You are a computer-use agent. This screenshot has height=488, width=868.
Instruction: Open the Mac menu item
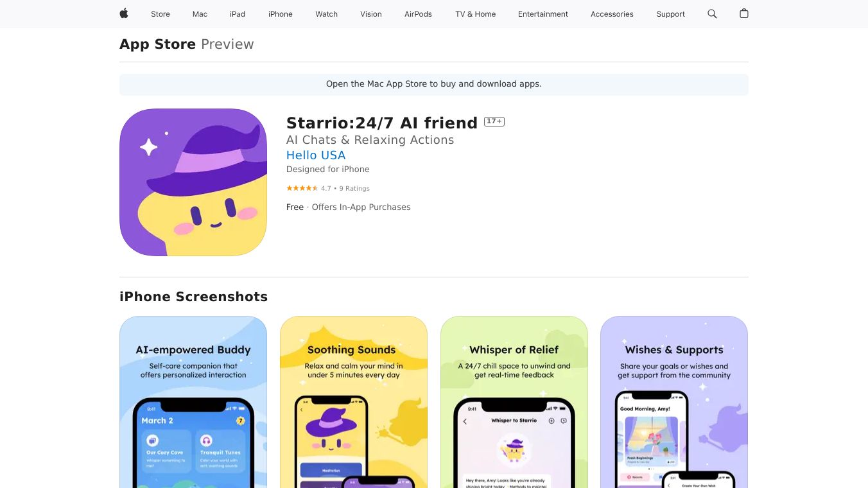200,14
